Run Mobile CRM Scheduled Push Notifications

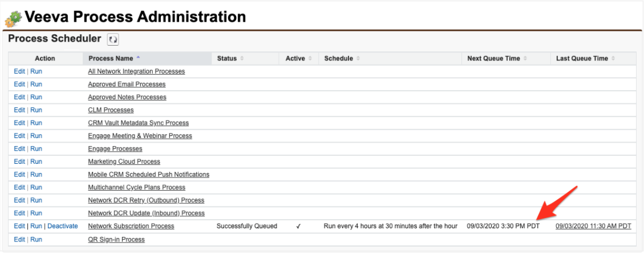click(36, 174)
